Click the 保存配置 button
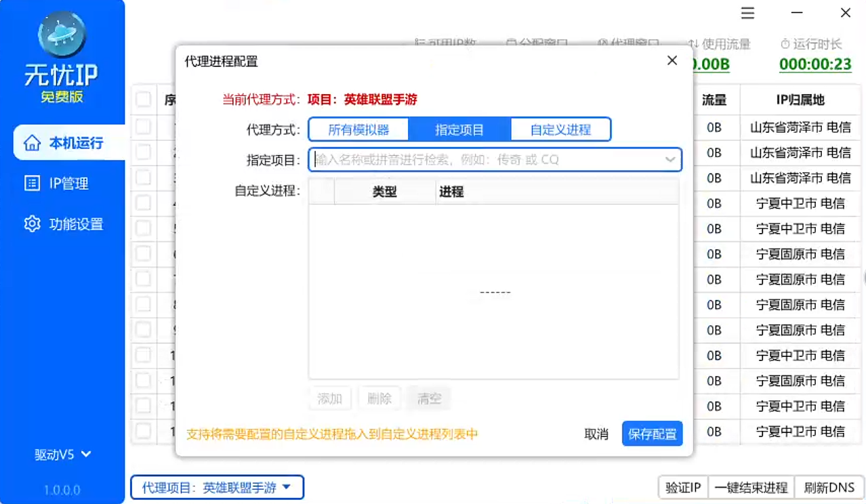Image resolution: width=866 pixels, height=504 pixels. 652,434
